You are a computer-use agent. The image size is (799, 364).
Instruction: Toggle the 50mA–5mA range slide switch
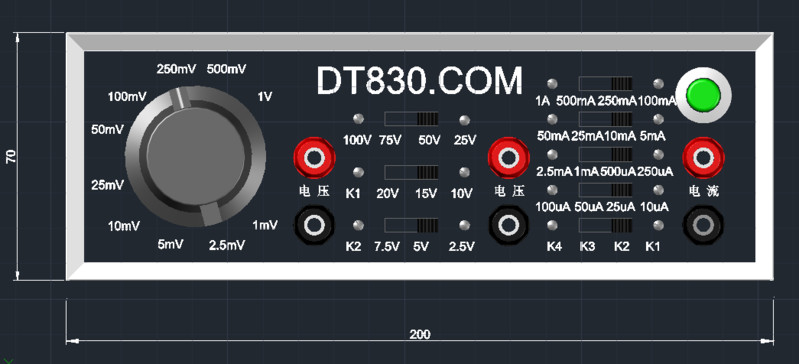(x=605, y=119)
